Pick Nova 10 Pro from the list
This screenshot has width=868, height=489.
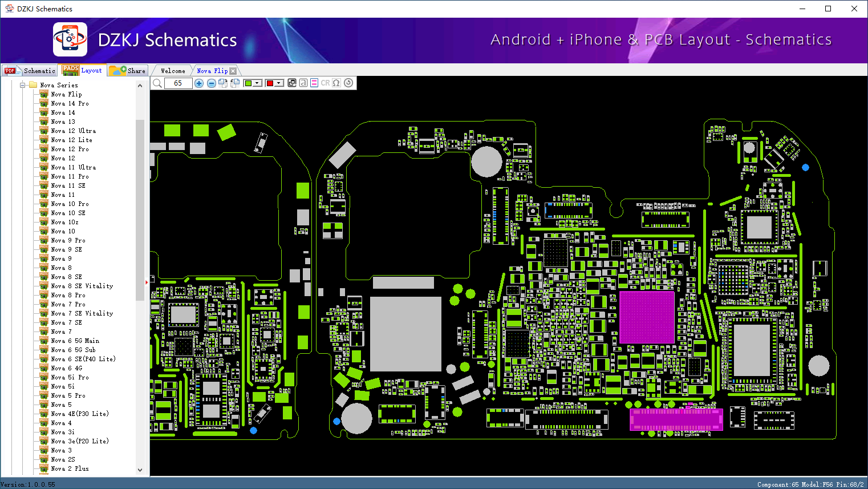pyautogui.click(x=70, y=204)
